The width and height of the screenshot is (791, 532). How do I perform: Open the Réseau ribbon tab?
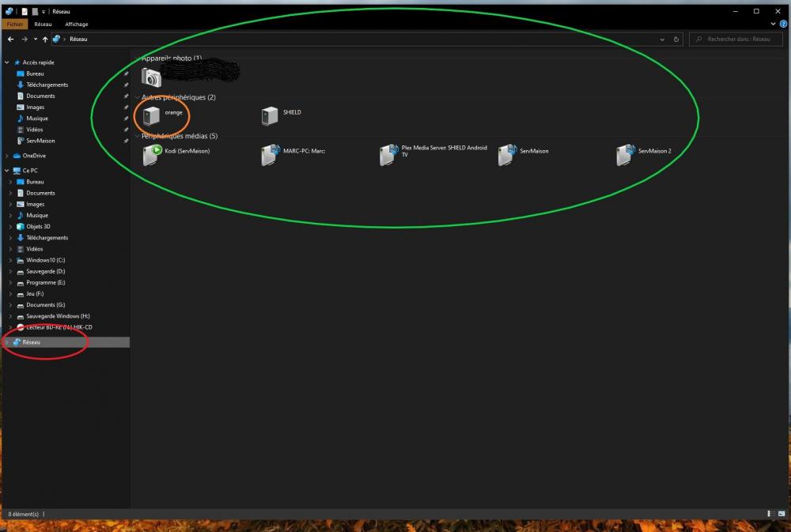click(x=43, y=24)
